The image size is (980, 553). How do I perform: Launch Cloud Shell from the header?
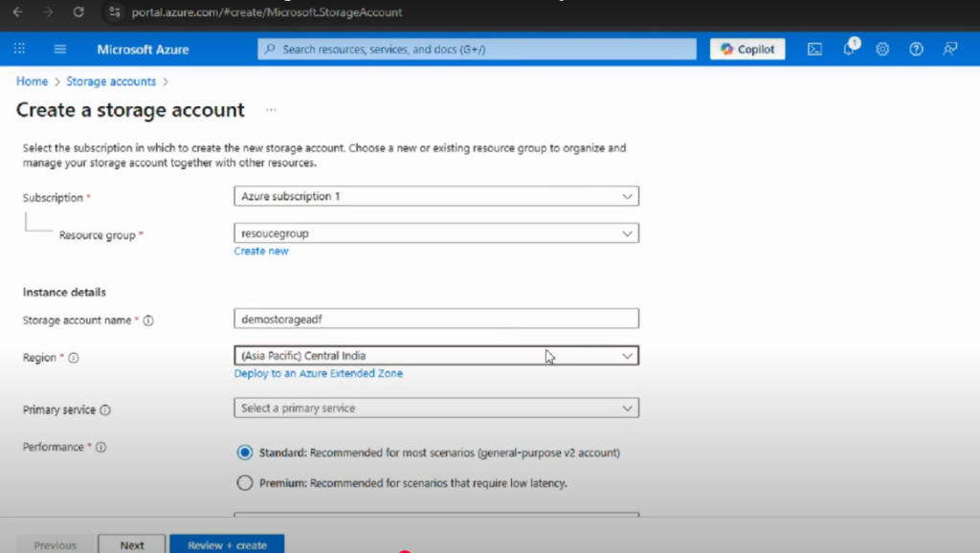point(814,49)
